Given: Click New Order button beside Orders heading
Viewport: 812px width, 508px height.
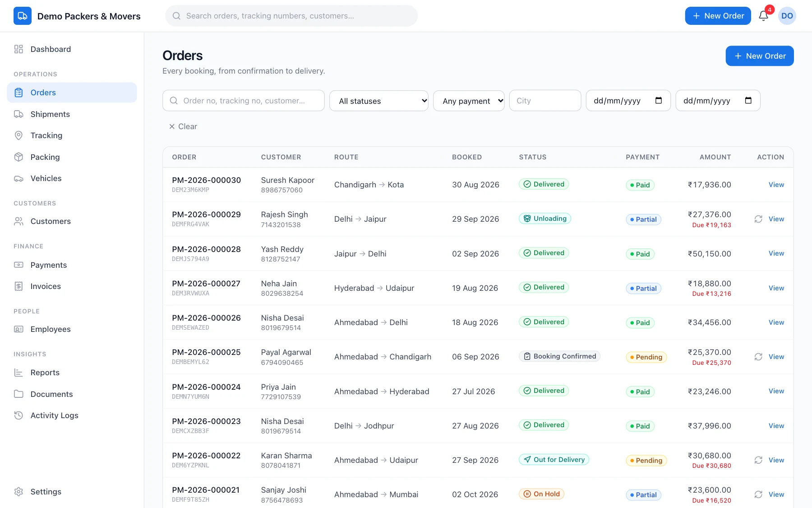Looking at the screenshot, I should 760,56.
